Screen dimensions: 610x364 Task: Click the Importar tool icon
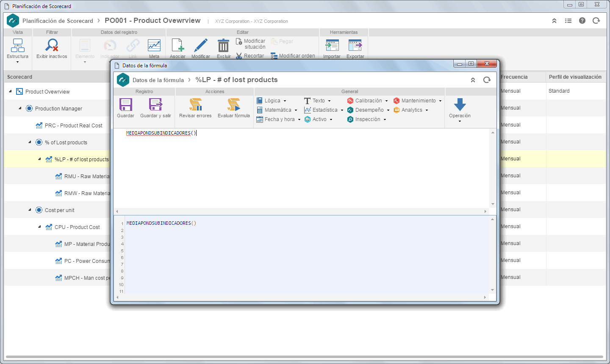(332, 45)
